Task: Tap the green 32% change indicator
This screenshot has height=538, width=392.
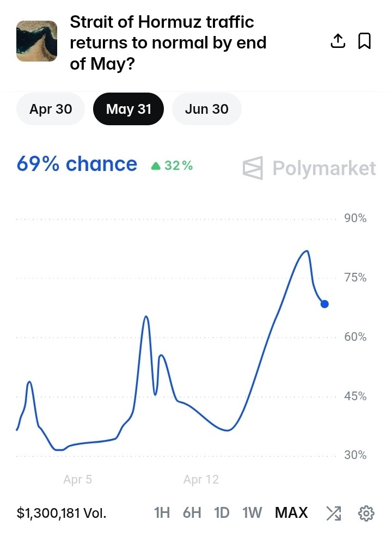Action: (x=172, y=166)
